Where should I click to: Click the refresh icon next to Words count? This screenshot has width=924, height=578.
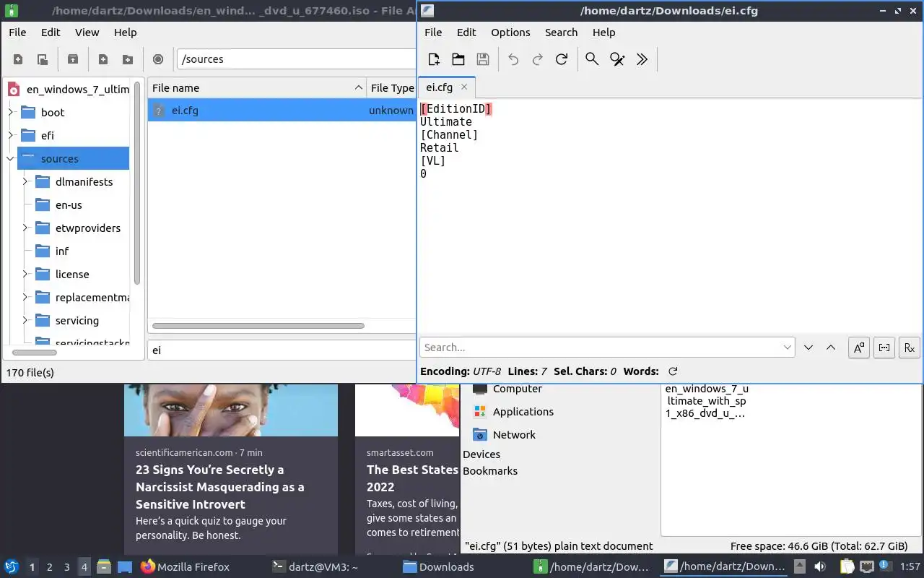click(x=673, y=371)
